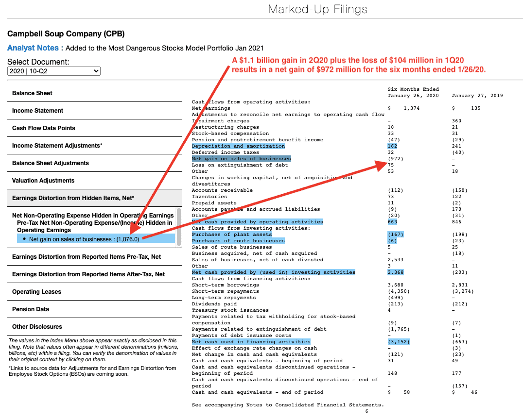This screenshot has height=420, width=523.
Task: Click the Impairment charges value 360
Action: tap(456, 121)
